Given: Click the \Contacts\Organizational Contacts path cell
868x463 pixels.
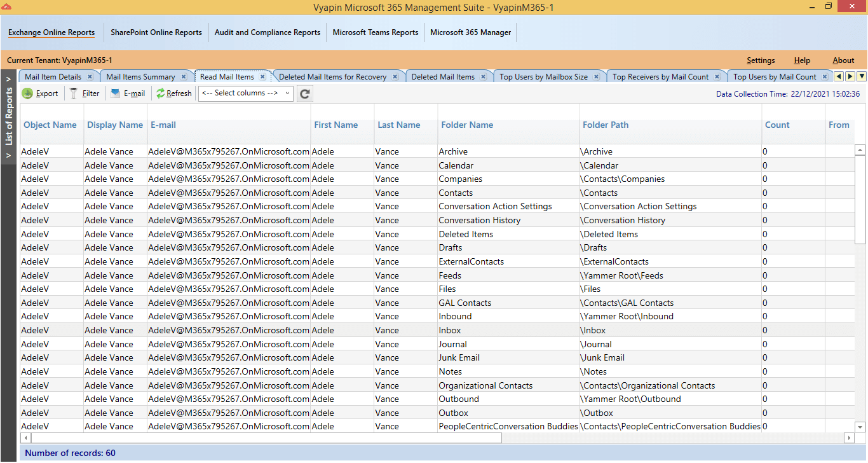Looking at the screenshot, I should tap(670, 385).
